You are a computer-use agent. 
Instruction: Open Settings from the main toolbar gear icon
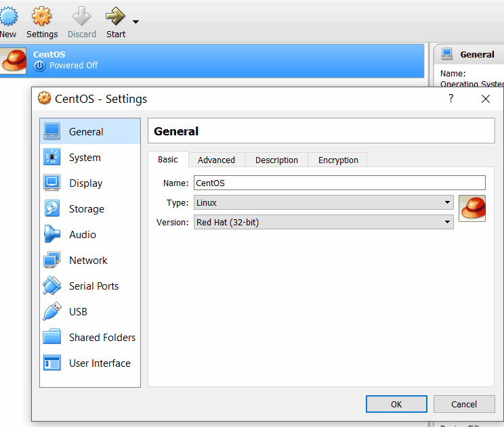pyautogui.click(x=41, y=16)
